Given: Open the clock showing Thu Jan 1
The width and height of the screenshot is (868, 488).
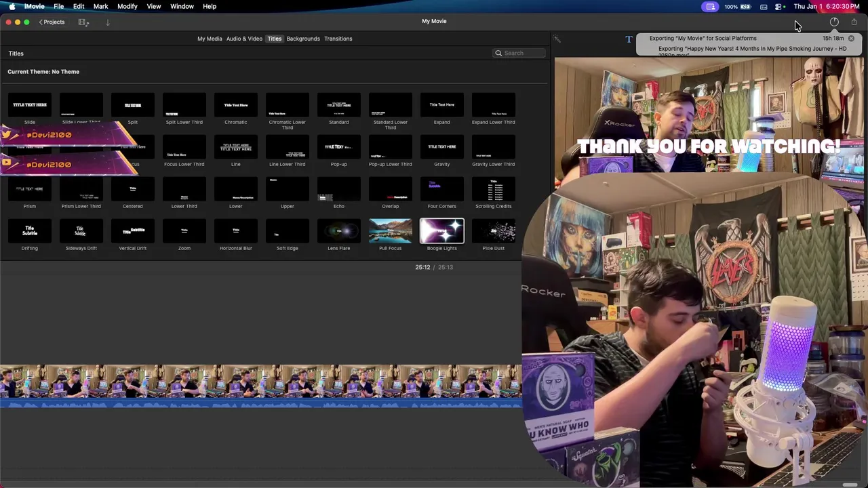Looking at the screenshot, I should tap(826, 7).
